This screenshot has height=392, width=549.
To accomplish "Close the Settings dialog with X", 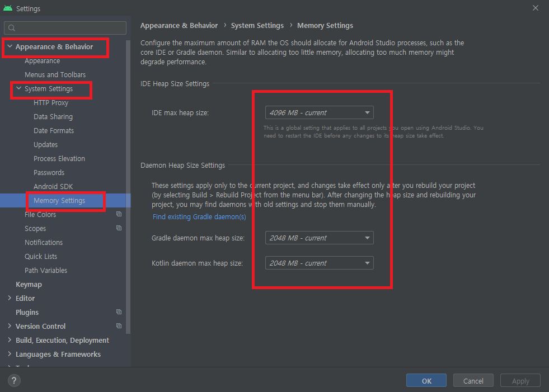I will [x=536, y=8].
